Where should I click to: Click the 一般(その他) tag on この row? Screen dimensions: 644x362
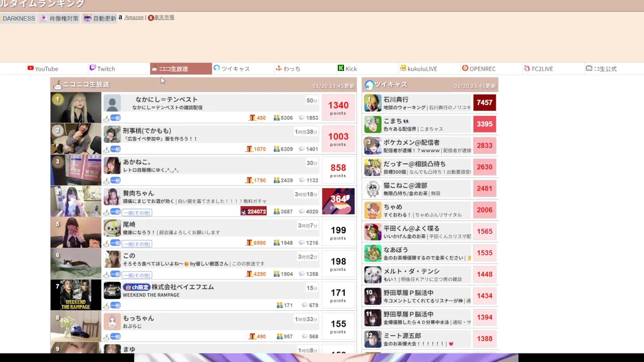(137, 275)
